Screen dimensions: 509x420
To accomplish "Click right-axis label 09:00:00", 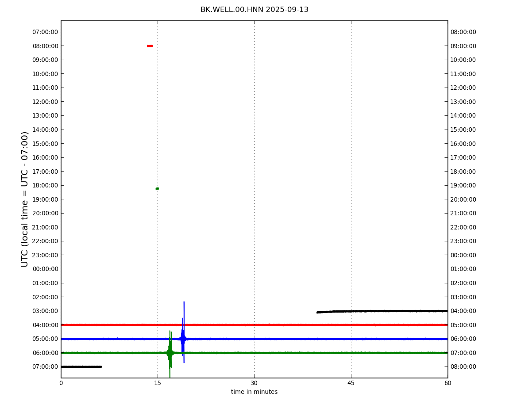I will pos(463,46).
